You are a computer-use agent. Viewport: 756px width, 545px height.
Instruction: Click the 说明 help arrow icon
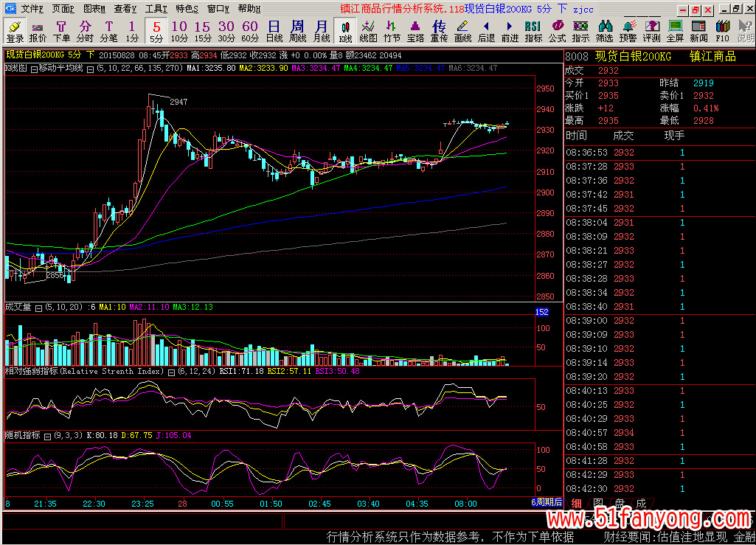746,31
